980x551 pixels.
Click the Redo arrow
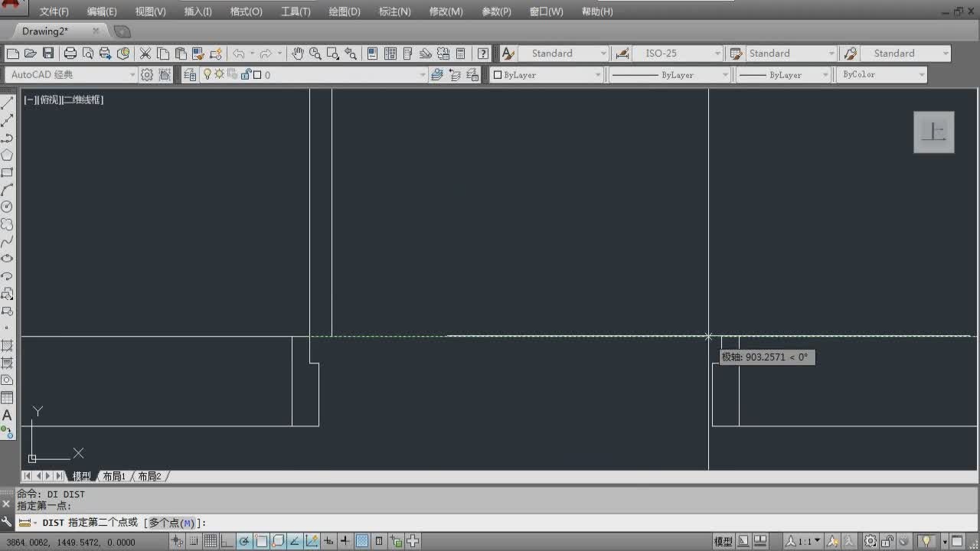(x=266, y=54)
